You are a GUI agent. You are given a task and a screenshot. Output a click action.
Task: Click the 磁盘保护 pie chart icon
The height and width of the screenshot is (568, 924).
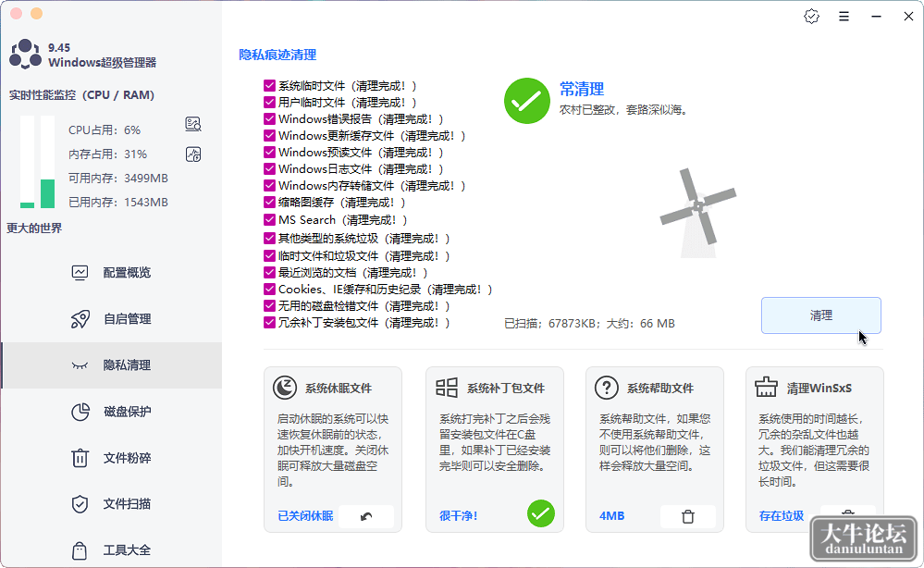[80, 412]
